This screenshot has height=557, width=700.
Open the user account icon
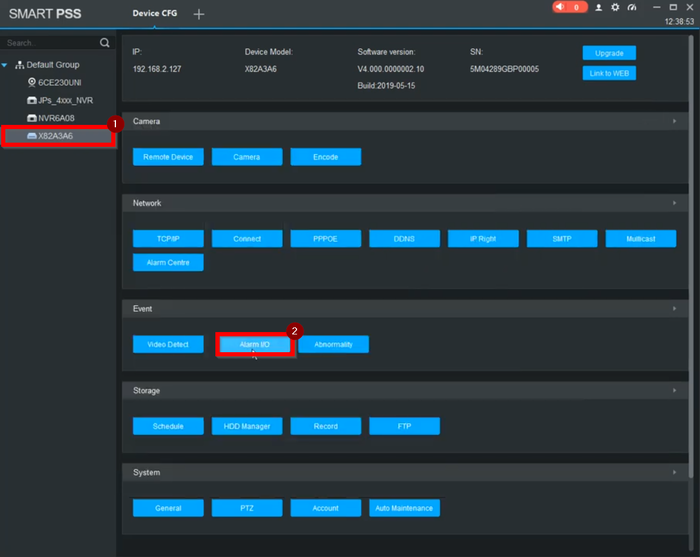(599, 7)
